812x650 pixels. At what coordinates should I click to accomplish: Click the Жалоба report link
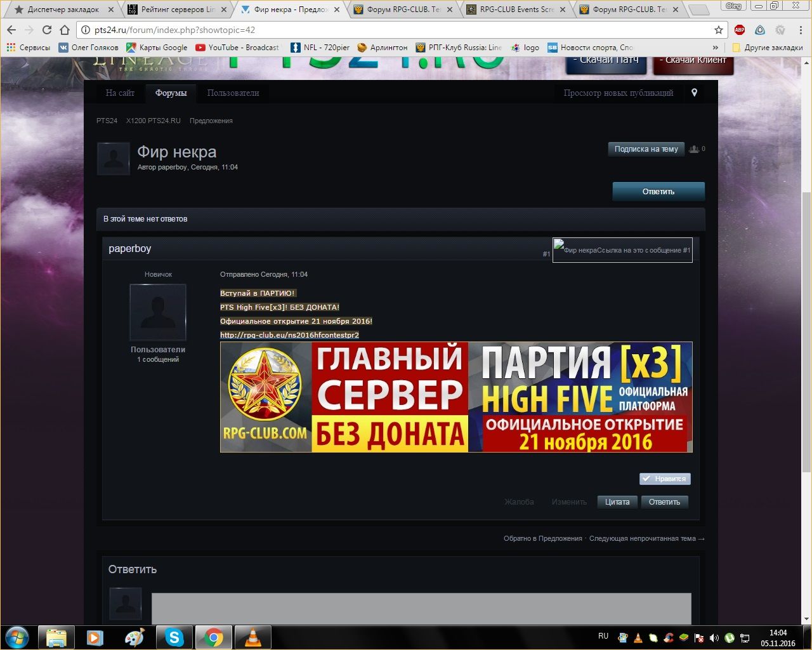pos(519,502)
